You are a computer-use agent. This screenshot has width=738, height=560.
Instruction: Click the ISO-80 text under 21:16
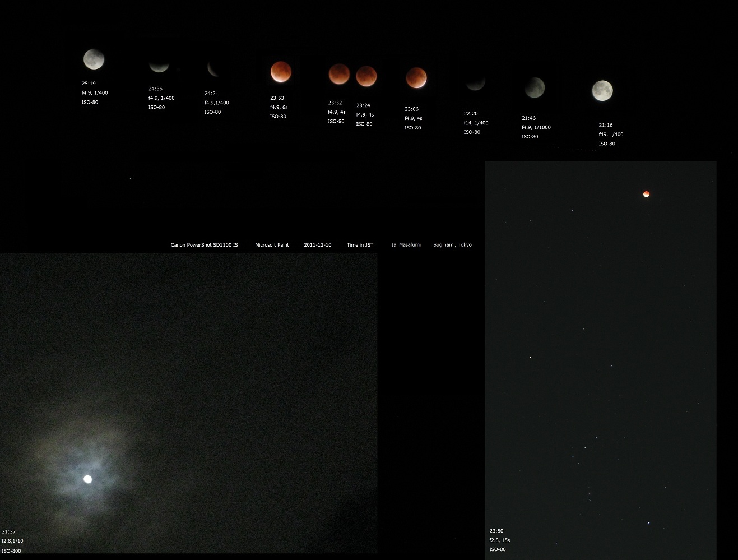607,144
